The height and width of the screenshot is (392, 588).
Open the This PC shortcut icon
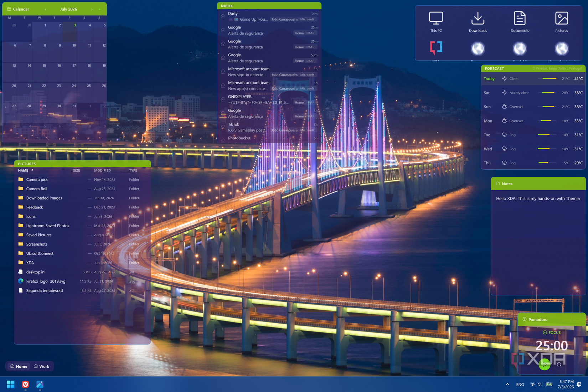[436, 18]
